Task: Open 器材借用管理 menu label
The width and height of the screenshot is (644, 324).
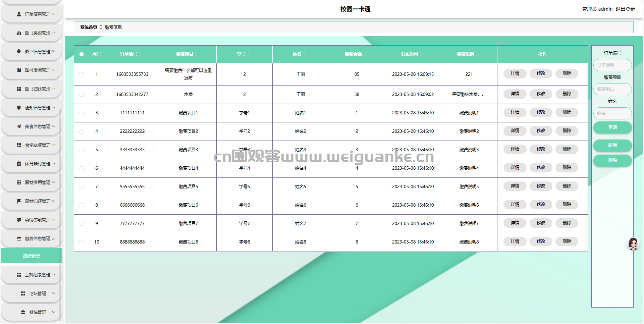Action: (38, 182)
